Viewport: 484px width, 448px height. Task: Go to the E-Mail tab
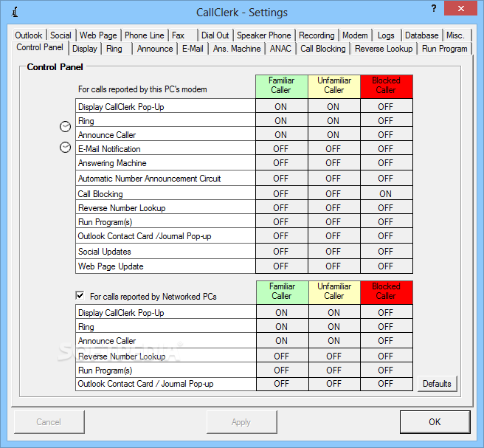pyautogui.click(x=193, y=49)
